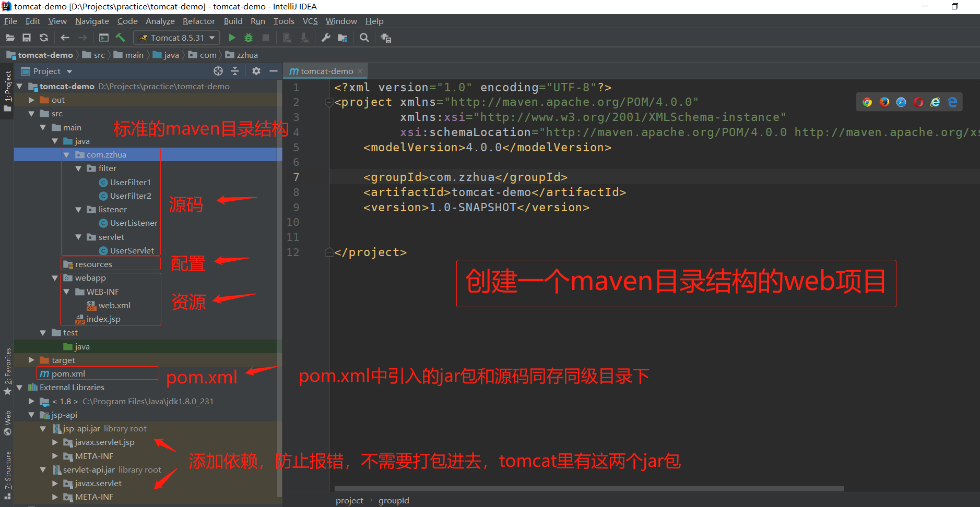The height and width of the screenshot is (507, 980).
Task: Toggle the 1: Project tool window
Action: pos(7,91)
